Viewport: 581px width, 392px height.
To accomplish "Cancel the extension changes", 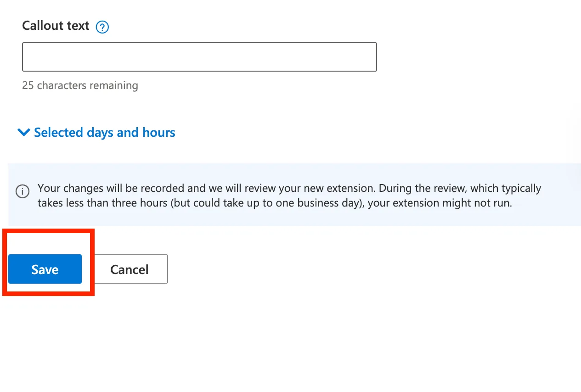I will 129,269.
